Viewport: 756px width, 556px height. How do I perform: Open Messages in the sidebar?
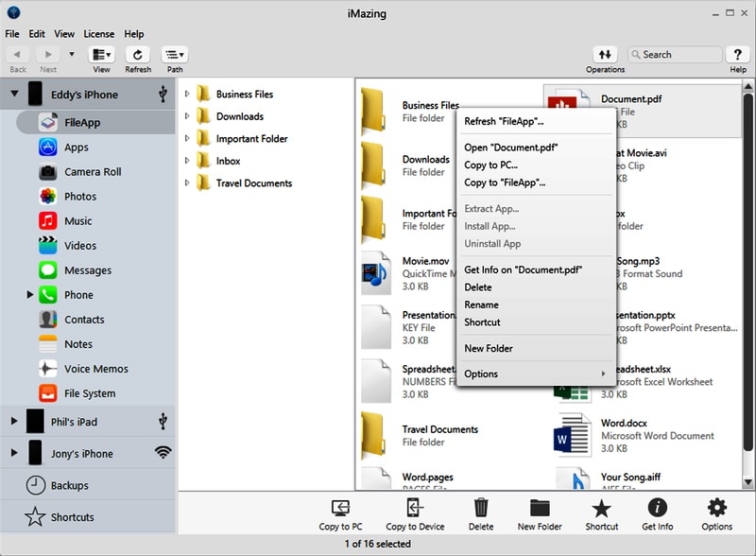tap(88, 270)
